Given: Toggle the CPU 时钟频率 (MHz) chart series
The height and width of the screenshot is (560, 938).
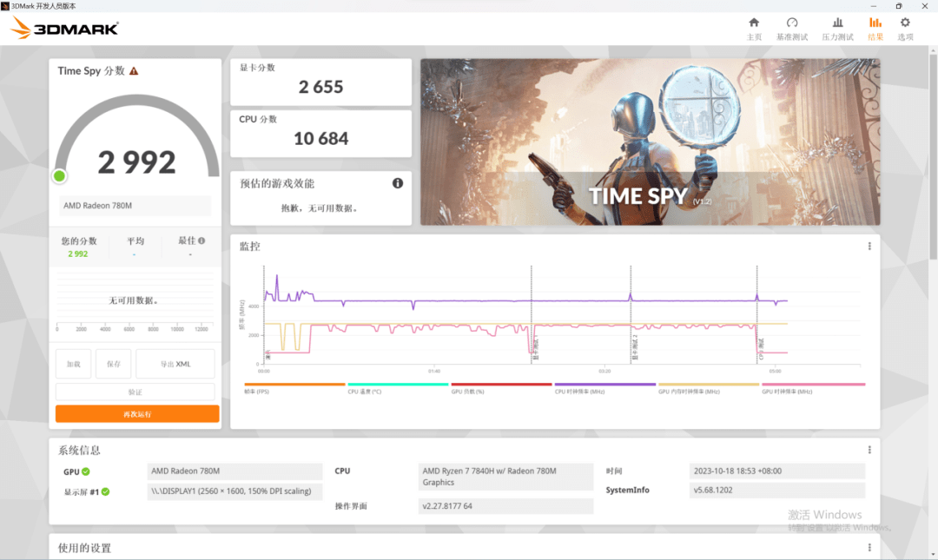Looking at the screenshot, I should coord(604,388).
